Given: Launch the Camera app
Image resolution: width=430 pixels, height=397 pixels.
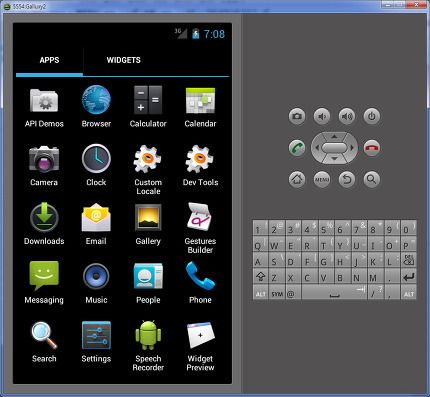Looking at the screenshot, I should point(44,166).
